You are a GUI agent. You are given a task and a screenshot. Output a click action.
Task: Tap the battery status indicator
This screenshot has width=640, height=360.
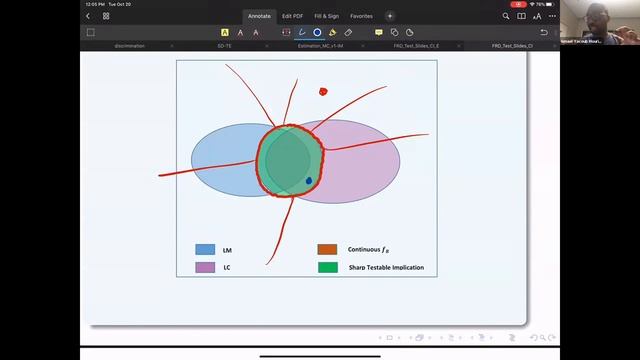point(549,4)
